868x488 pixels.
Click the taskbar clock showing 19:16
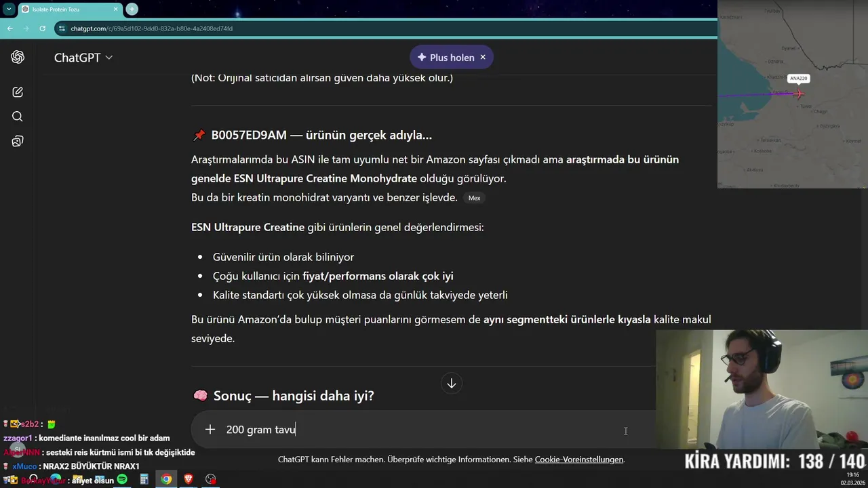click(852, 475)
